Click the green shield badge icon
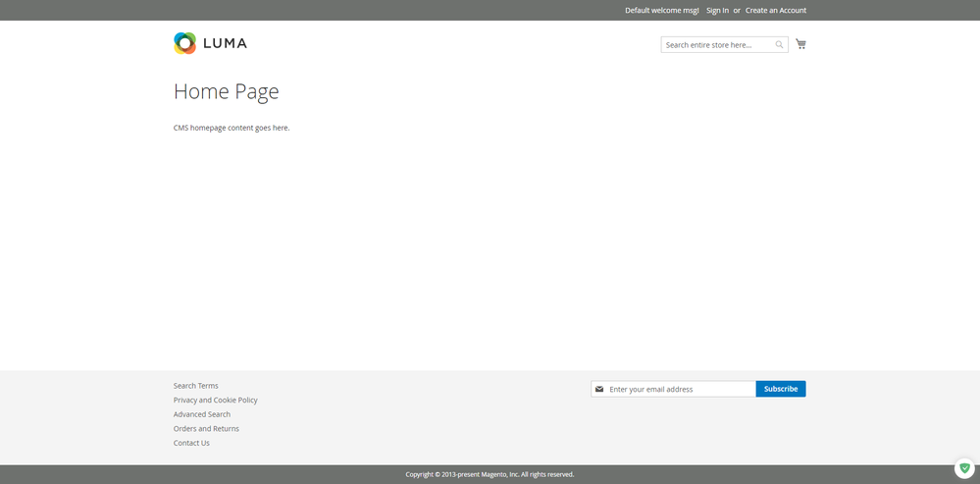The image size is (980, 484). pos(964,468)
